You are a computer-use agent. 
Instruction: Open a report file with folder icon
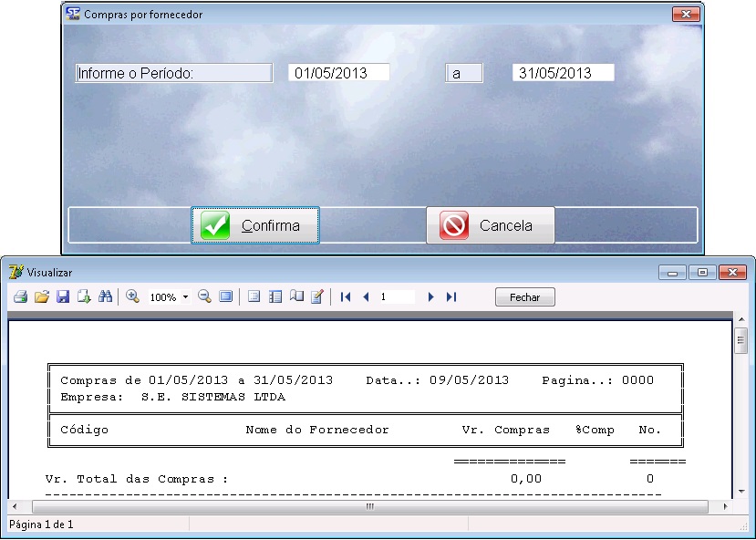click(41, 297)
